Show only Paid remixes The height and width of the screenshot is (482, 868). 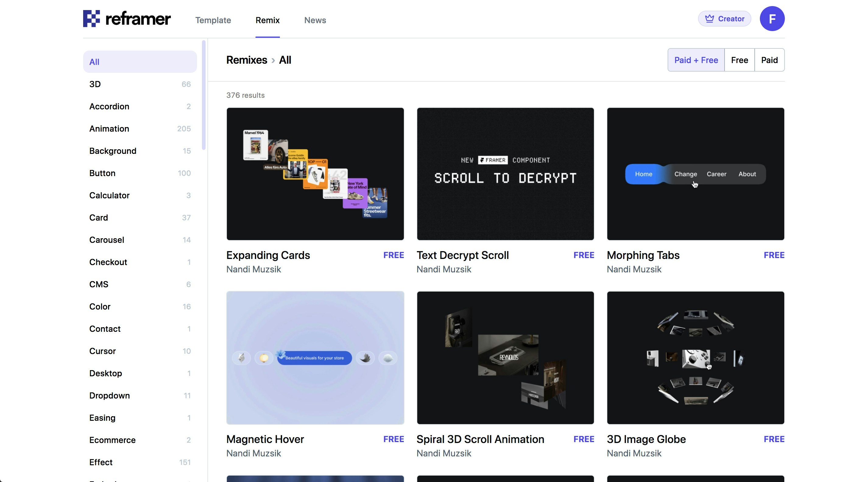click(x=769, y=60)
